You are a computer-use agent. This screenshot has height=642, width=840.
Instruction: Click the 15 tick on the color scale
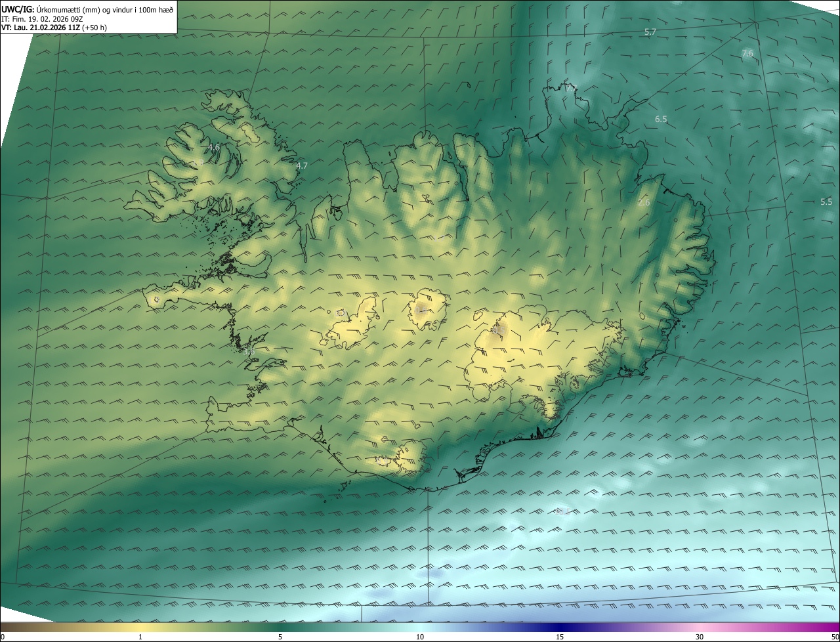[560, 637]
